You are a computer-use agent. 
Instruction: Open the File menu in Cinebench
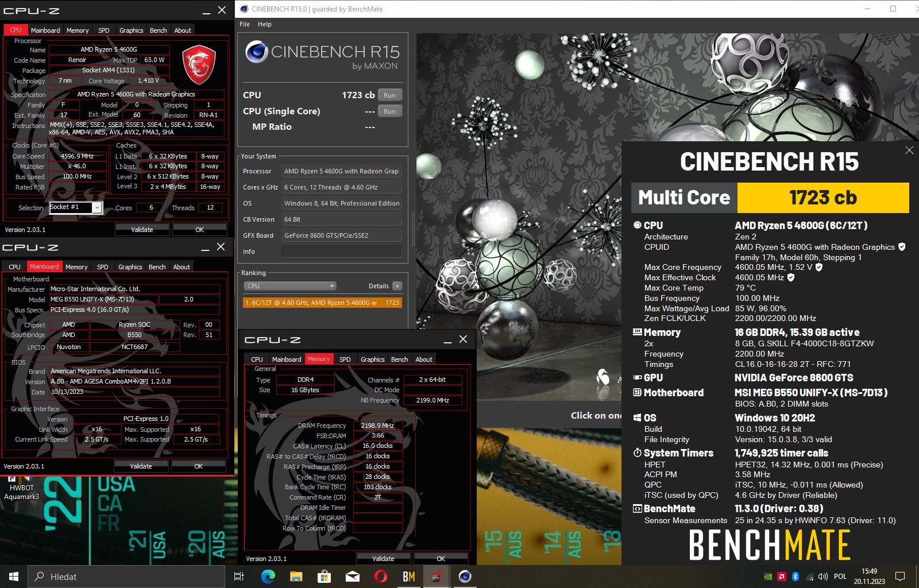click(245, 24)
